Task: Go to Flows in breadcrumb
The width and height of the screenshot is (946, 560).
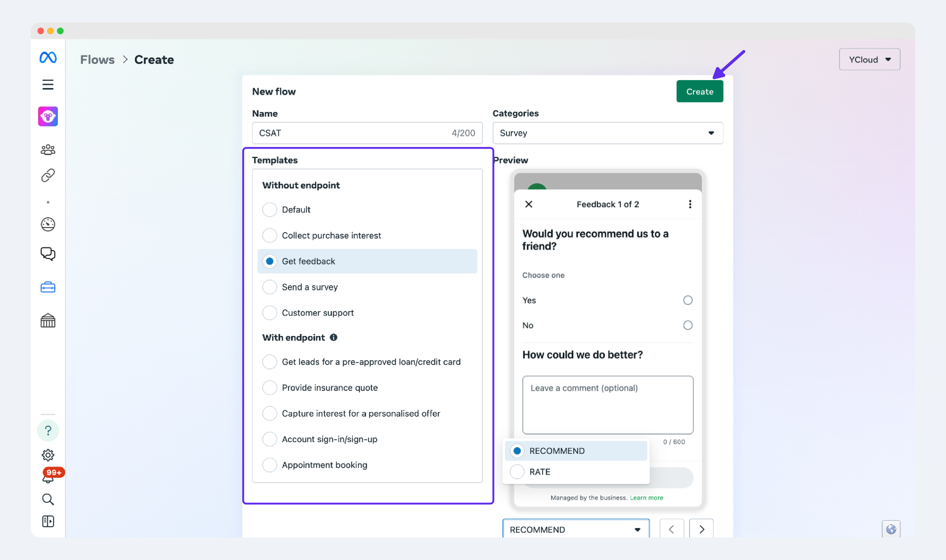Action: click(x=97, y=60)
